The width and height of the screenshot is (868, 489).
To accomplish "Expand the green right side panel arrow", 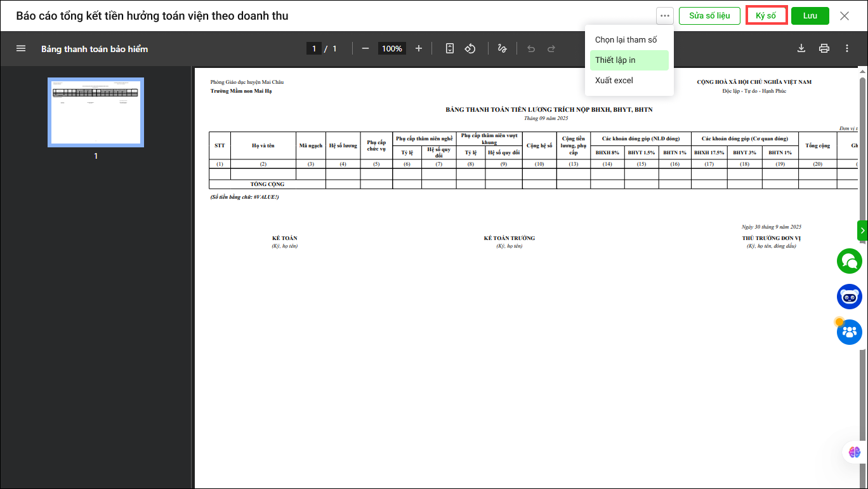I will [862, 231].
